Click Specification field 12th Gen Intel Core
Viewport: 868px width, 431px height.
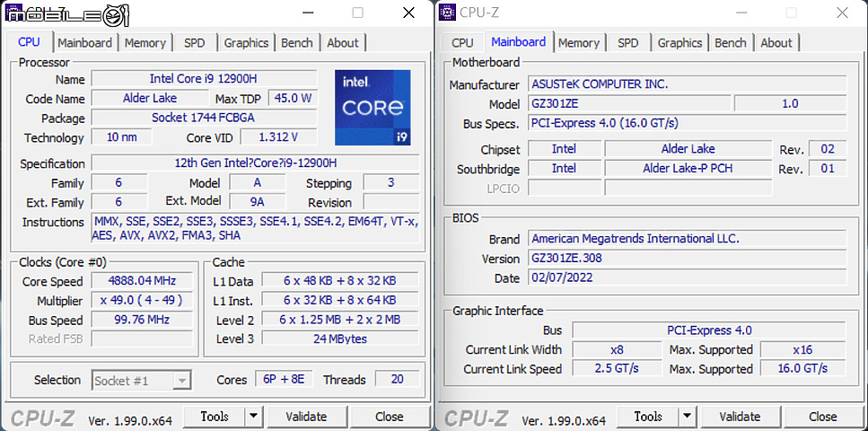pyautogui.click(x=256, y=163)
